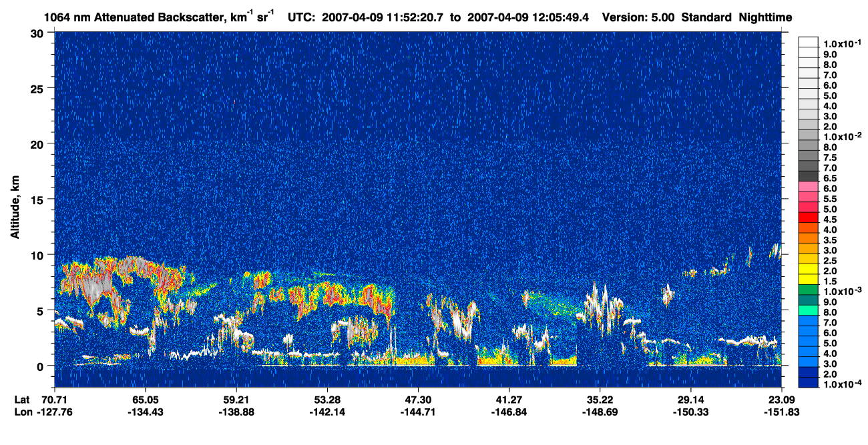The height and width of the screenshot is (445, 868).
Task: Click the colorbar label "6.5"
Action: (830, 179)
